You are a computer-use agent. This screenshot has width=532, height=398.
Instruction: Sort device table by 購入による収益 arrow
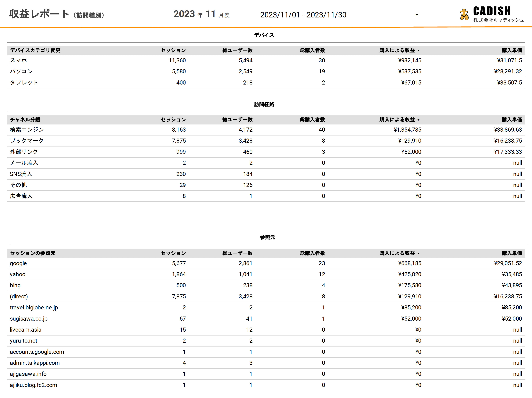[x=418, y=50]
